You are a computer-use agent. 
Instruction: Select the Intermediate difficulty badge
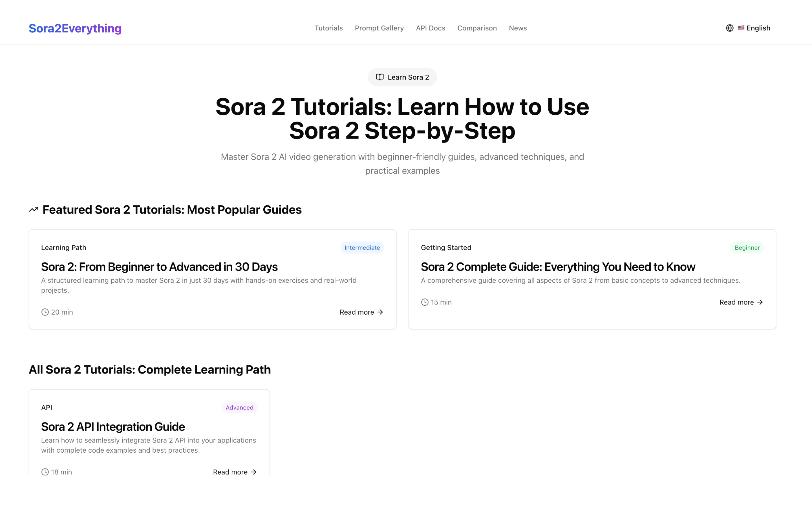click(x=362, y=248)
